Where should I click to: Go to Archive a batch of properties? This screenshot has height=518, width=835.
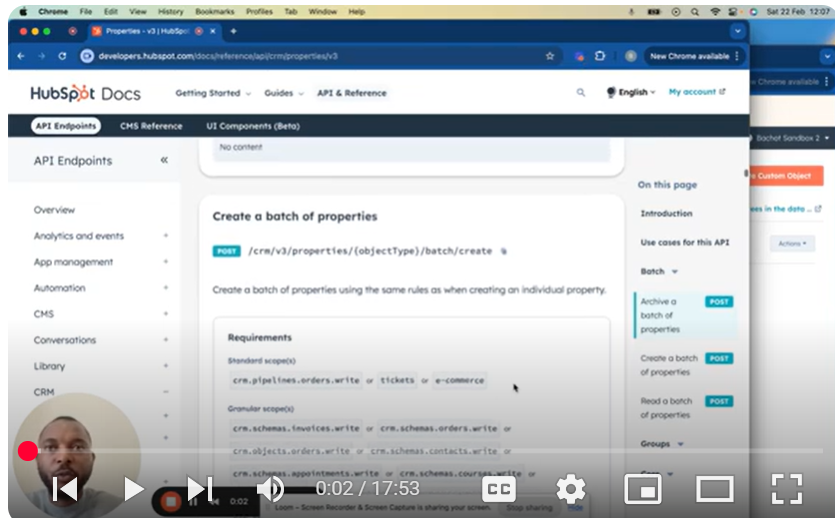686,315
